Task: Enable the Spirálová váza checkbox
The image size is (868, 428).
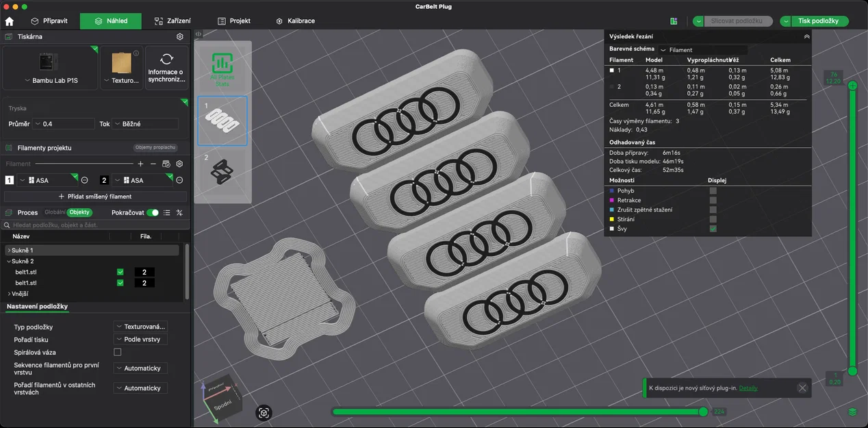Action: (117, 352)
